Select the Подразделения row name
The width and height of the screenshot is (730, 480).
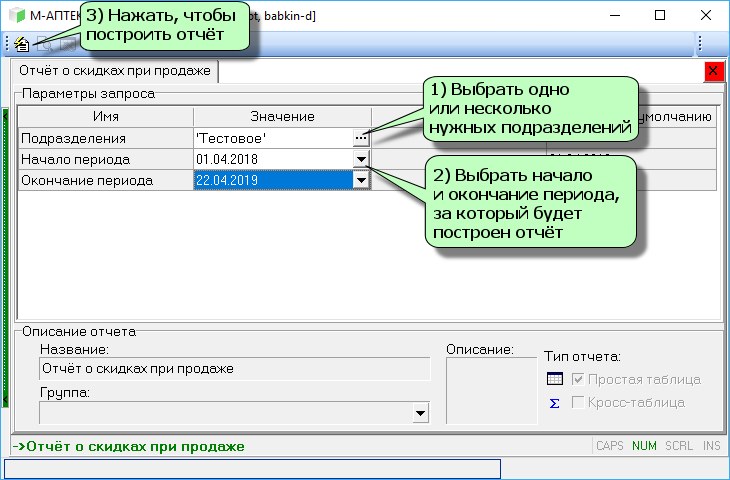(x=106, y=138)
